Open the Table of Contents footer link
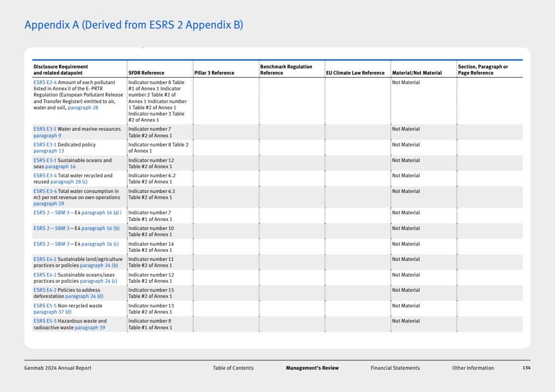Screen dimensions: 555x392 pos(233,368)
